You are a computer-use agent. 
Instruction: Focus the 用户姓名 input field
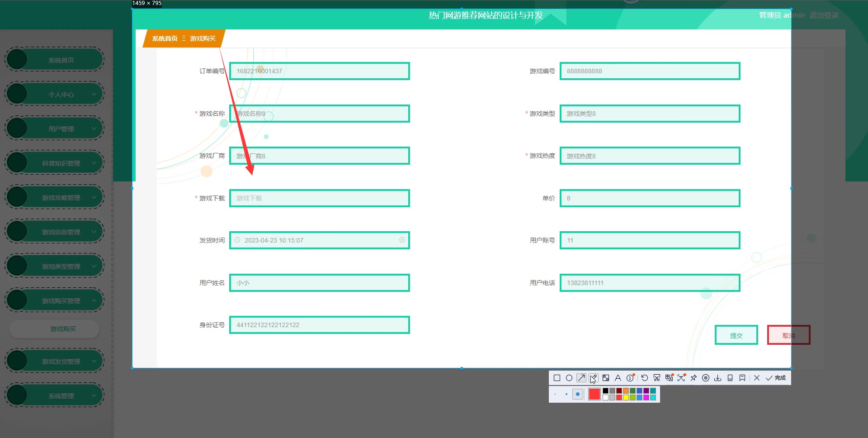click(320, 283)
